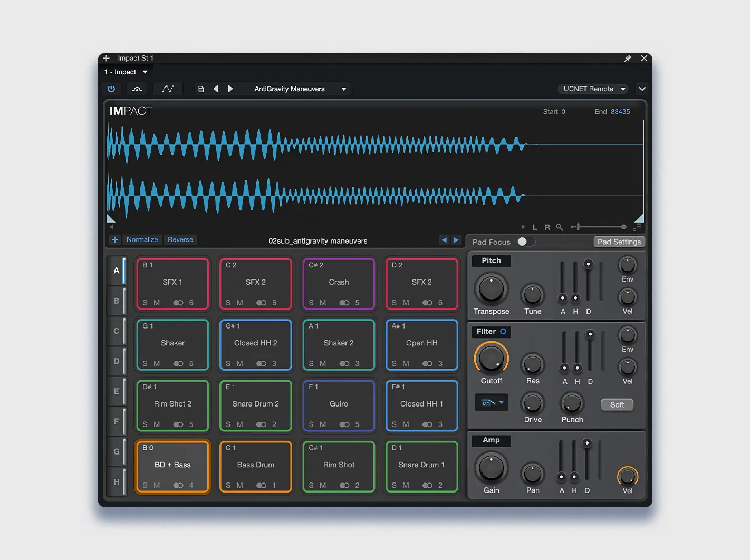Screen dimensions: 750x560
Task: Open Pad Settings
Action: pyautogui.click(x=619, y=242)
